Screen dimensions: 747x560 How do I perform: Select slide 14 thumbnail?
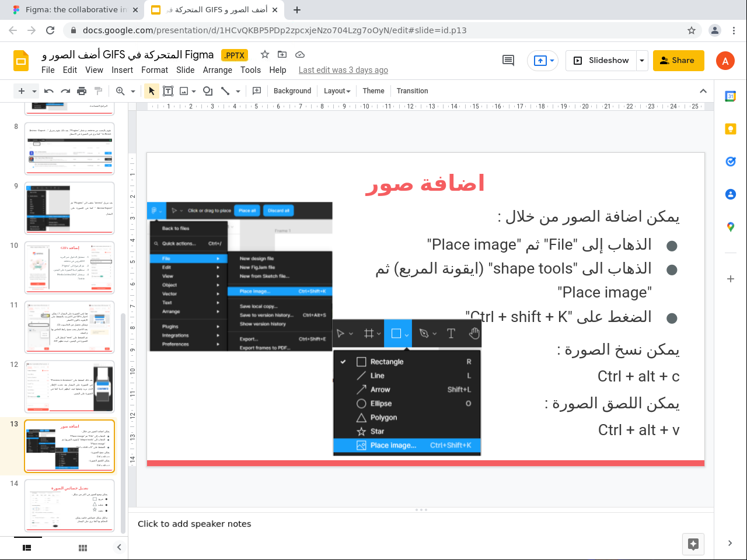click(x=69, y=506)
